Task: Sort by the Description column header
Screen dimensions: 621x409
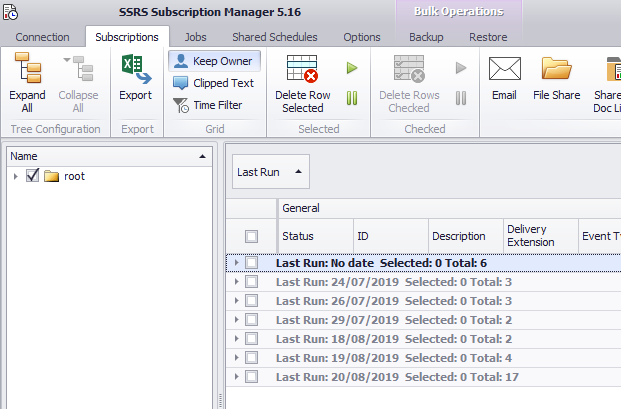Action: (466, 236)
